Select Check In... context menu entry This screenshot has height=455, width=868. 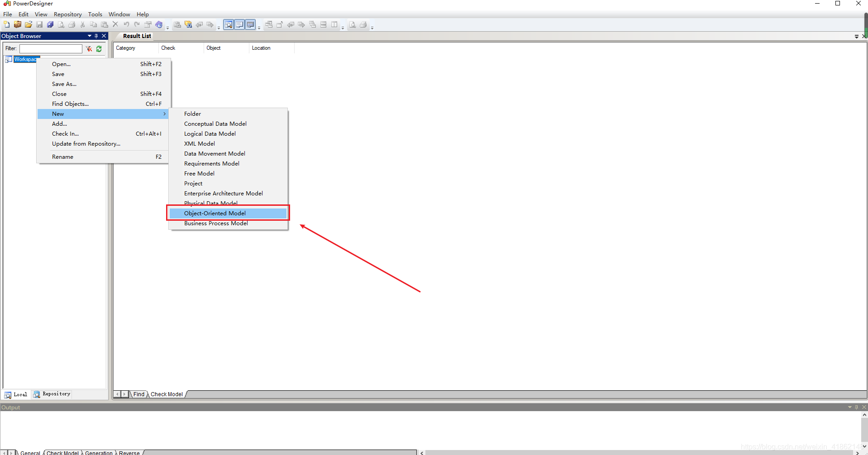click(x=103, y=133)
